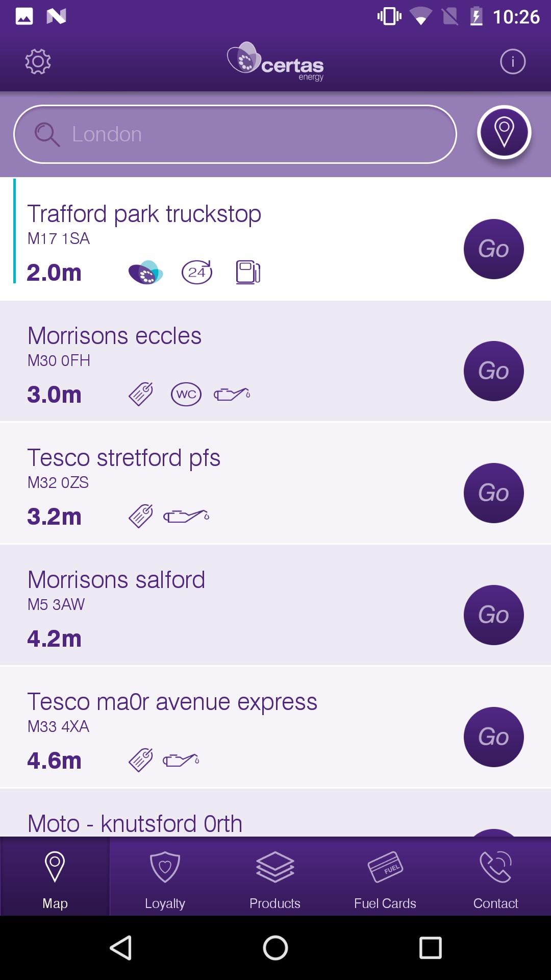Go to the Contact tab
Image resolution: width=551 pixels, height=980 pixels.
495,876
